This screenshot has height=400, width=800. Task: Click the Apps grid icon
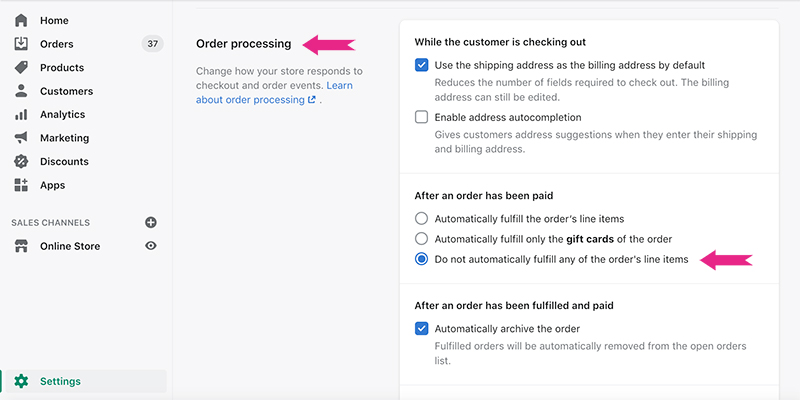click(x=21, y=185)
